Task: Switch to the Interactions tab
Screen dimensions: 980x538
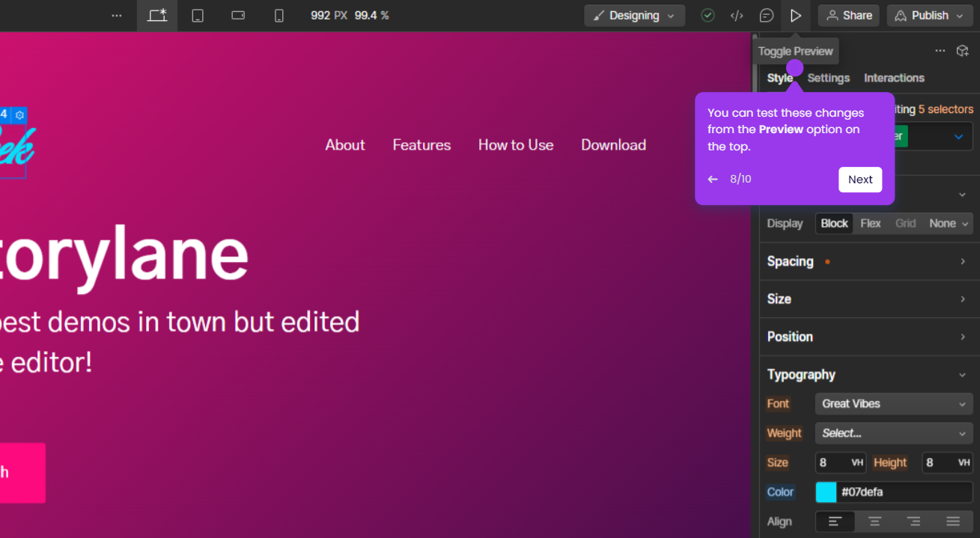Action: 894,78
